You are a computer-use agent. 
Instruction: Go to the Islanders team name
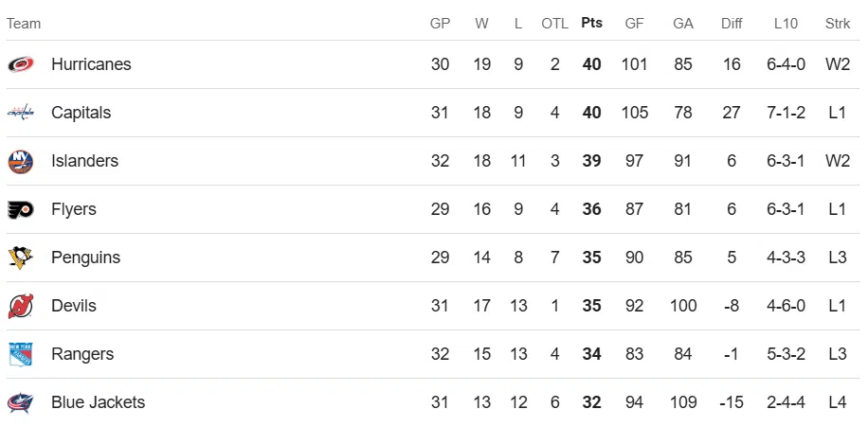84,161
